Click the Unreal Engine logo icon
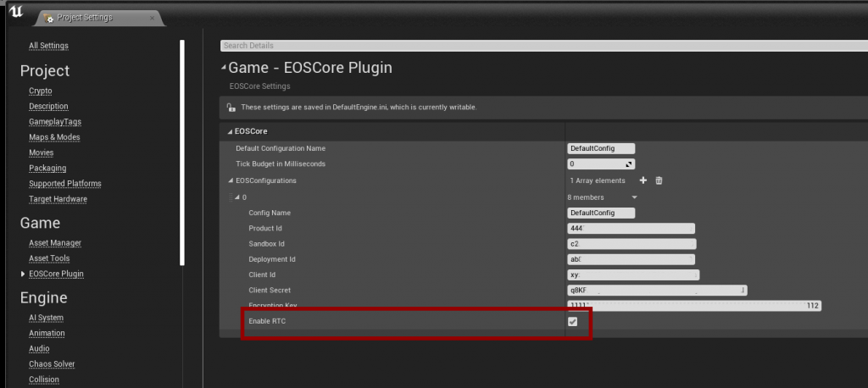868x388 pixels. pos(15,13)
